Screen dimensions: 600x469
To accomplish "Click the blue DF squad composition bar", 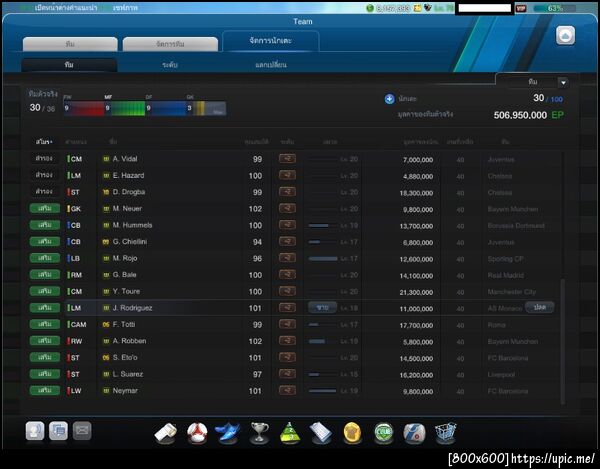I will point(166,108).
